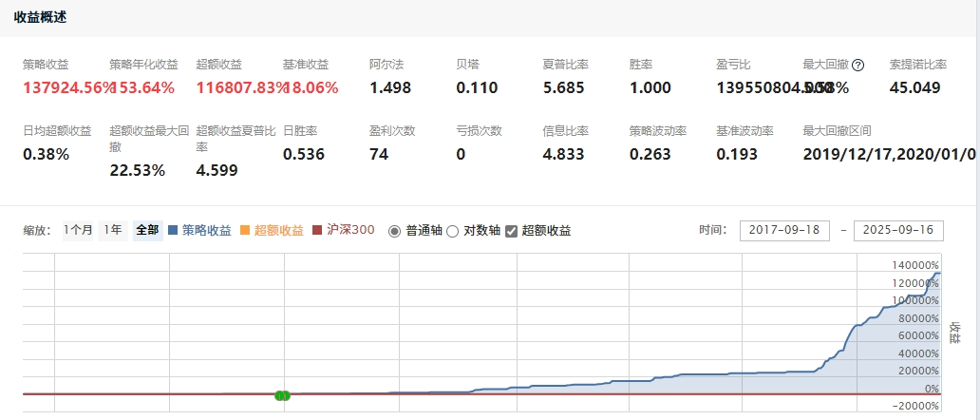Click excess return value 116807.83%

tap(241, 88)
